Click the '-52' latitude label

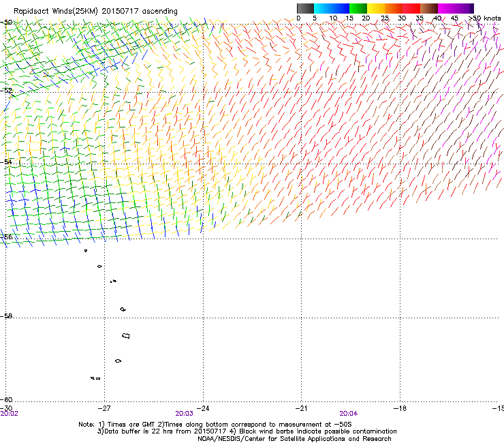[x=6, y=91]
